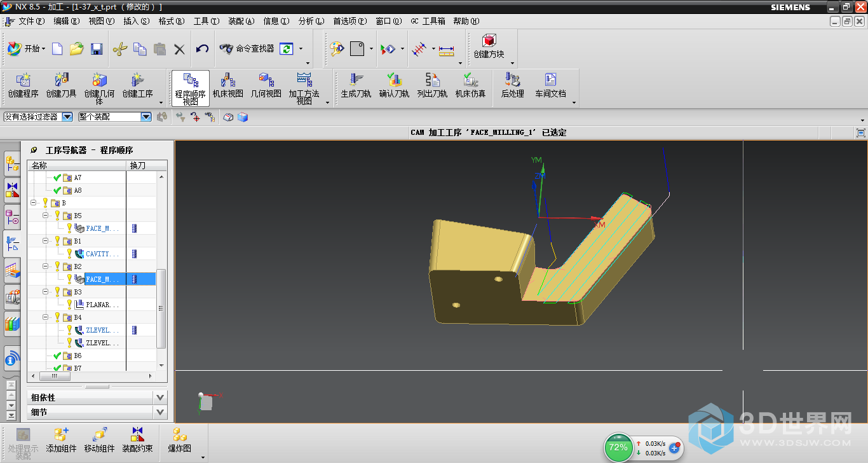Select the B6 program folder
Screen dimensions: 868x463
pos(78,356)
